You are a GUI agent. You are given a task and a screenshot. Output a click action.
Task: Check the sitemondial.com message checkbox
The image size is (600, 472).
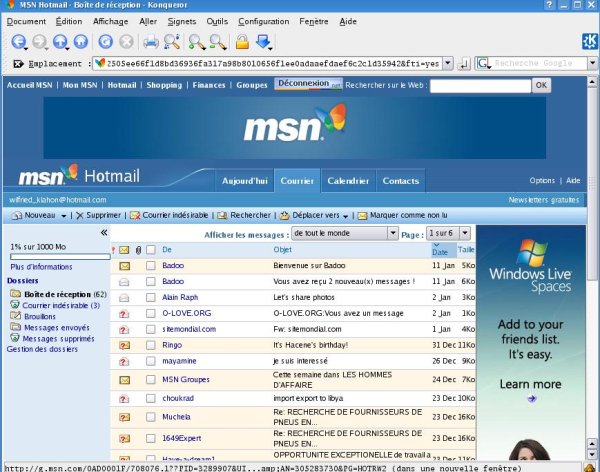pyautogui.click(x=151, y=329)
